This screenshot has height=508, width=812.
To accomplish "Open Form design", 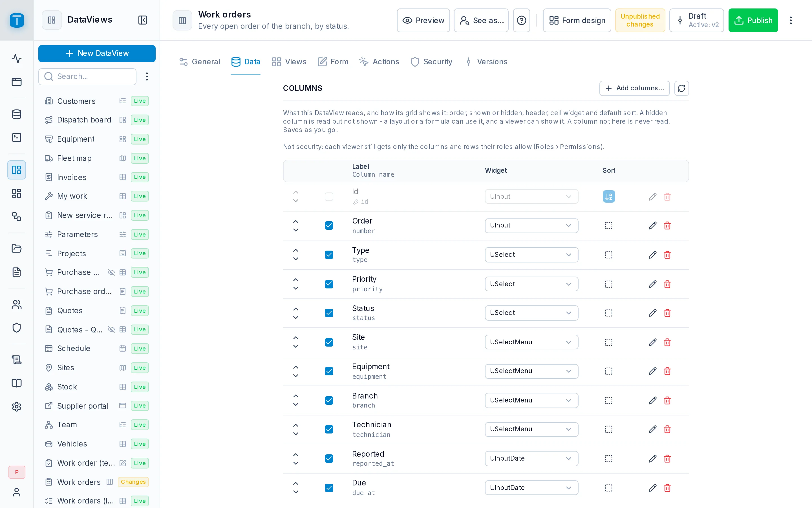I will click(577, 21).
